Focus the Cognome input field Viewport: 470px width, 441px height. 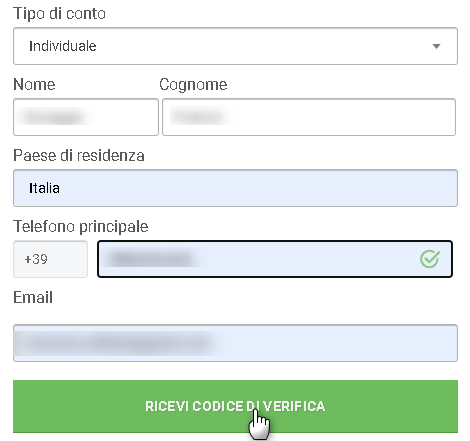tap(309, 117)
